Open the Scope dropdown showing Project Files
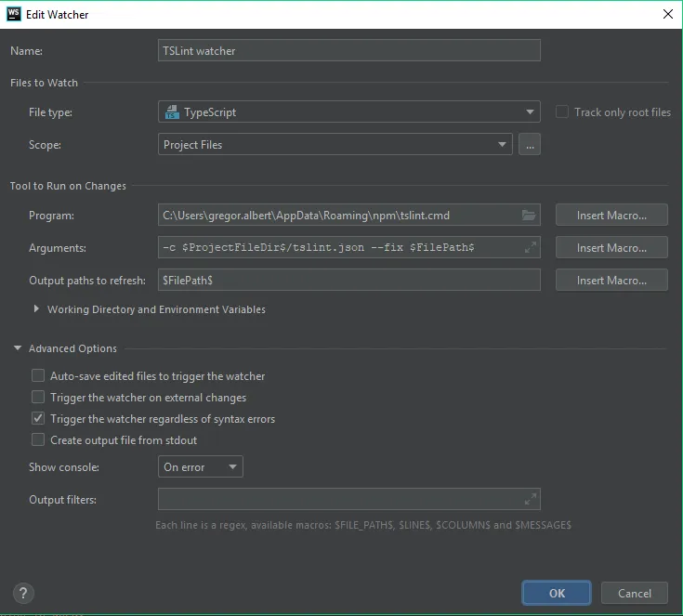This screenshot has height=616, width=683. click(x=335, y=145)
